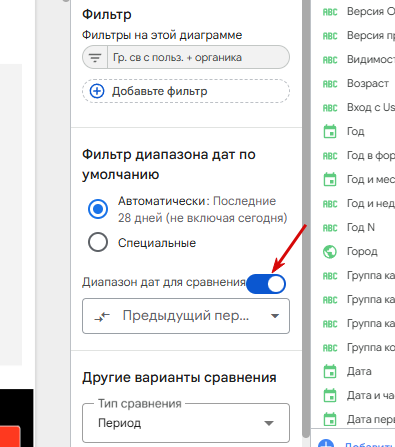Click the ABC icon next to 'Группа ко'

click(330, 348)
